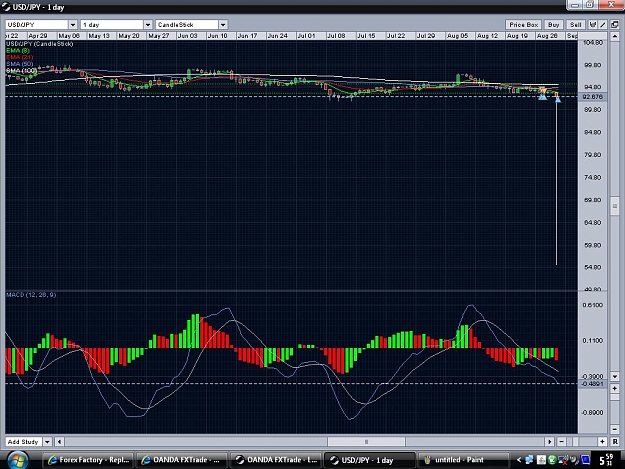Zoom out horizontally with the minus button
This screenshot has height=469, width=625.
coord(561,442)
